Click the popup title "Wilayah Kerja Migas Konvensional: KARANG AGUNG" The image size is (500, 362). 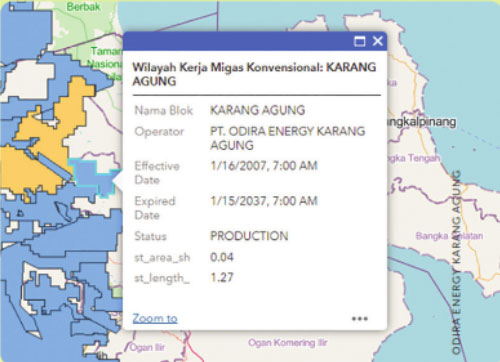(x=254, y=74)
